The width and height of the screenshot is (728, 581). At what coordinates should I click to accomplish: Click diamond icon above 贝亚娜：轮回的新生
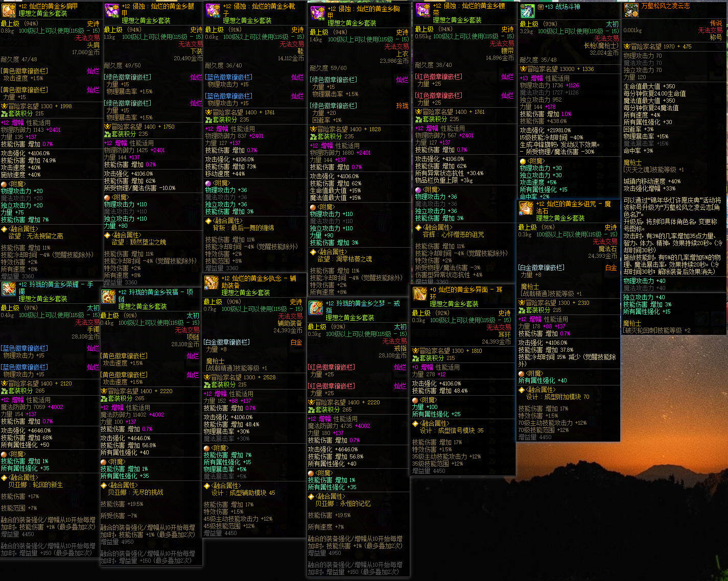(x=4, y=477)
